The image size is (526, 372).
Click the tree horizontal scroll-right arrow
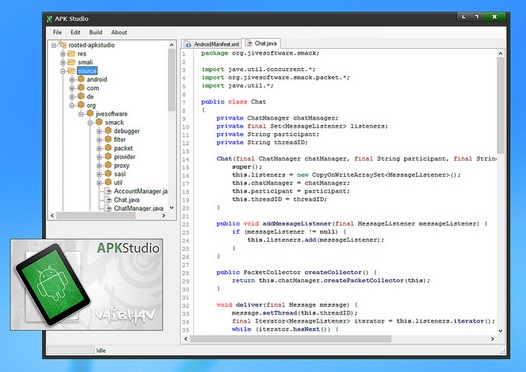coord(163,216)
